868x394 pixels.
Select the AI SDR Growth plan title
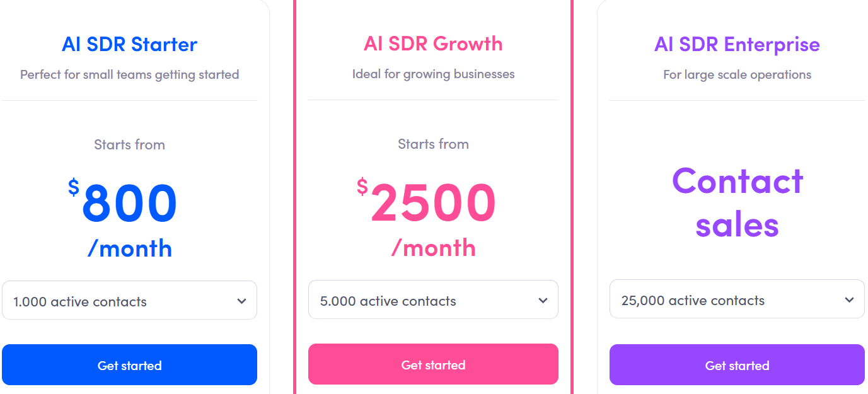[x=433, y=43]
